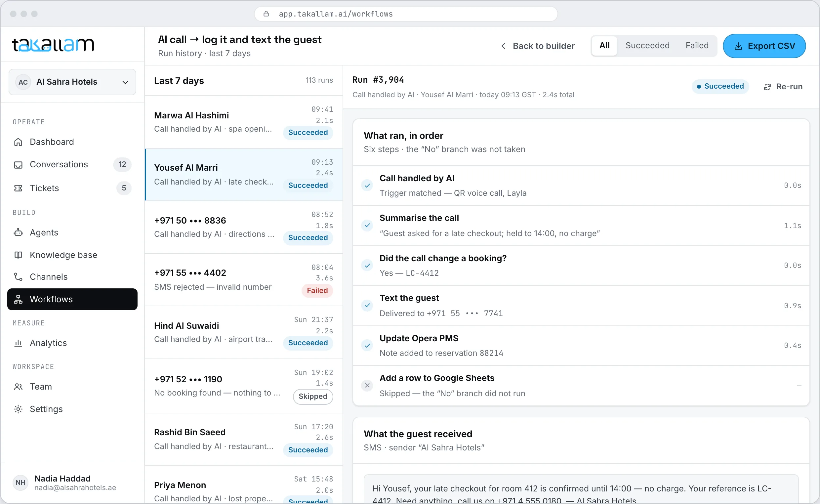
Task: Click Did the call change a booking step
Action: [x=581, y=266]
